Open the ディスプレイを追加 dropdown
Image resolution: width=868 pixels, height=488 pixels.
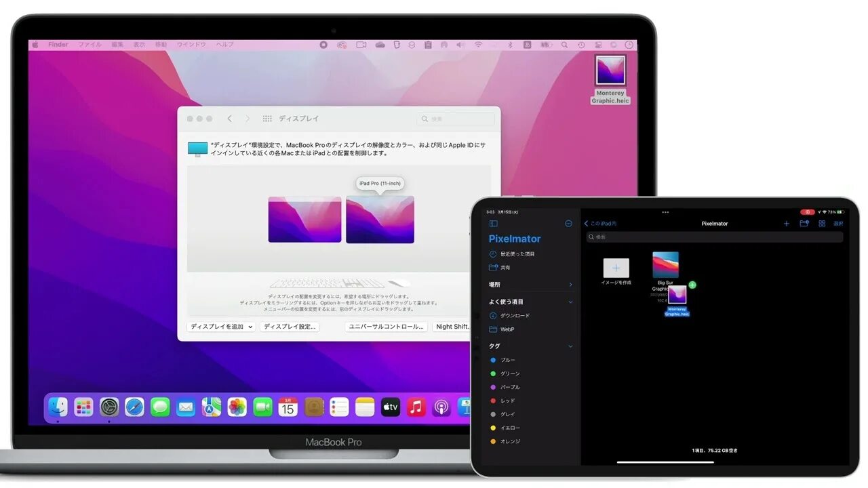221,327
